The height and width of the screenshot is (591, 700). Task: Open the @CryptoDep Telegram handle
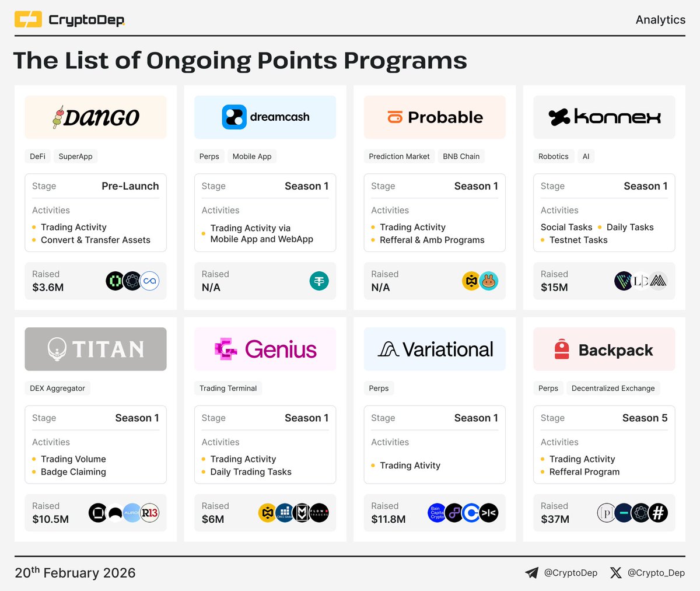(570, 573)
